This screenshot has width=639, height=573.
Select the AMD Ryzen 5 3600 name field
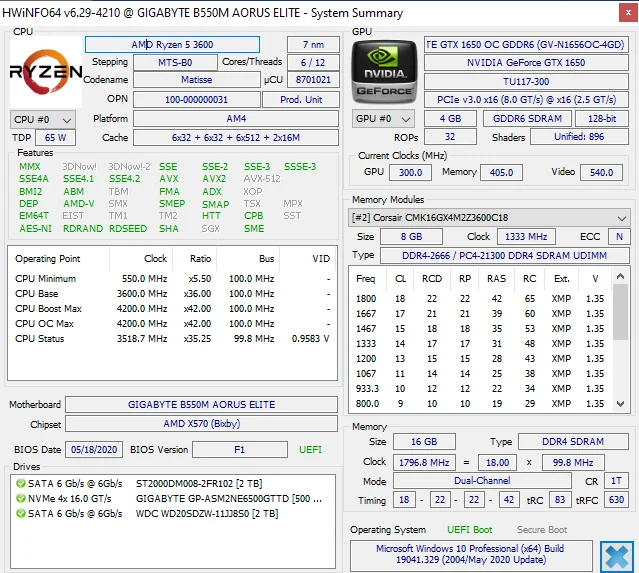pos(172,44)
